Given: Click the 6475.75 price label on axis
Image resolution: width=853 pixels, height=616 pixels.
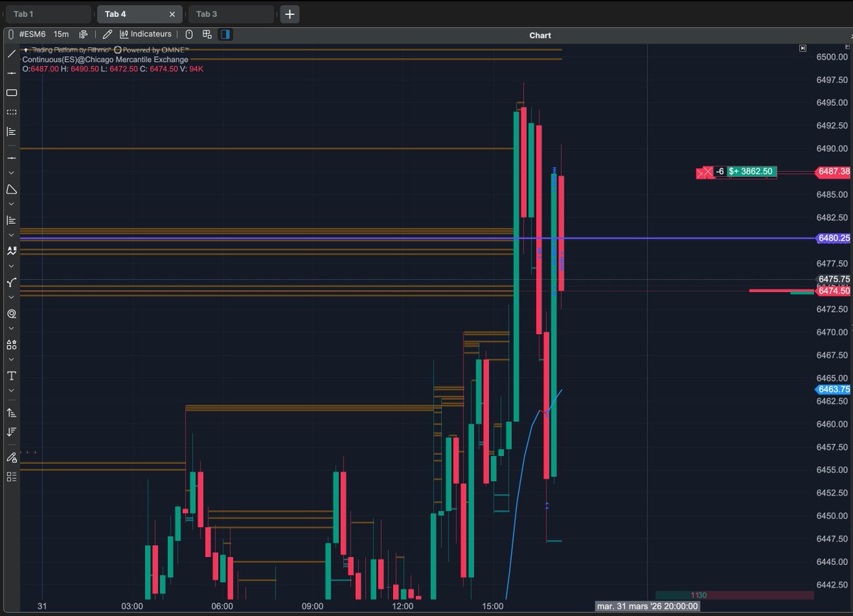Looking at the screenshot, I should pyautogui.click(x=834, y=279).
